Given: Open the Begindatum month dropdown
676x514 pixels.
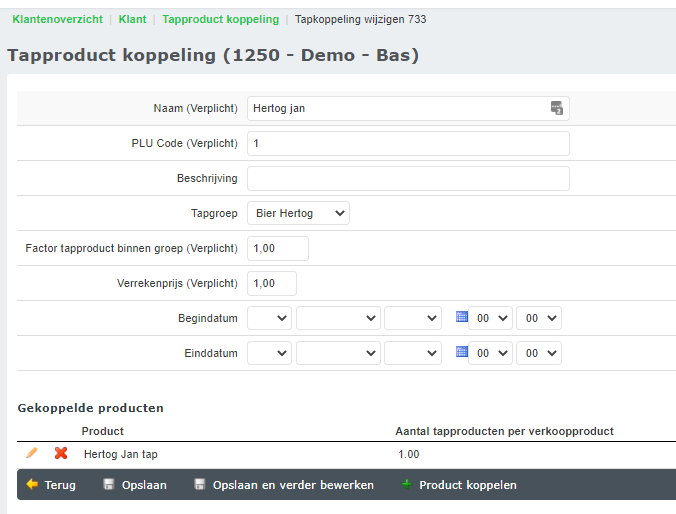Looking at the screenshot, I should click(338, 318).
